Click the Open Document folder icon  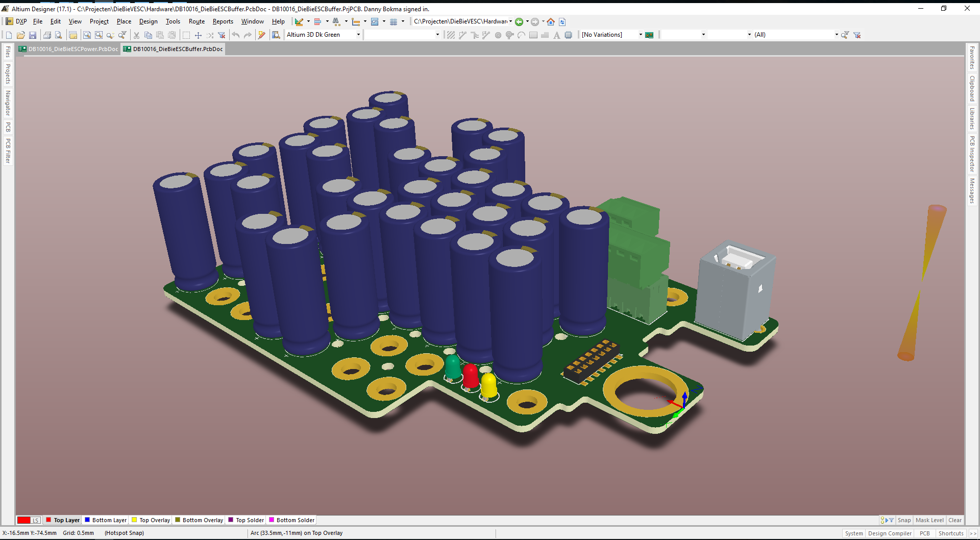point(20,35)
